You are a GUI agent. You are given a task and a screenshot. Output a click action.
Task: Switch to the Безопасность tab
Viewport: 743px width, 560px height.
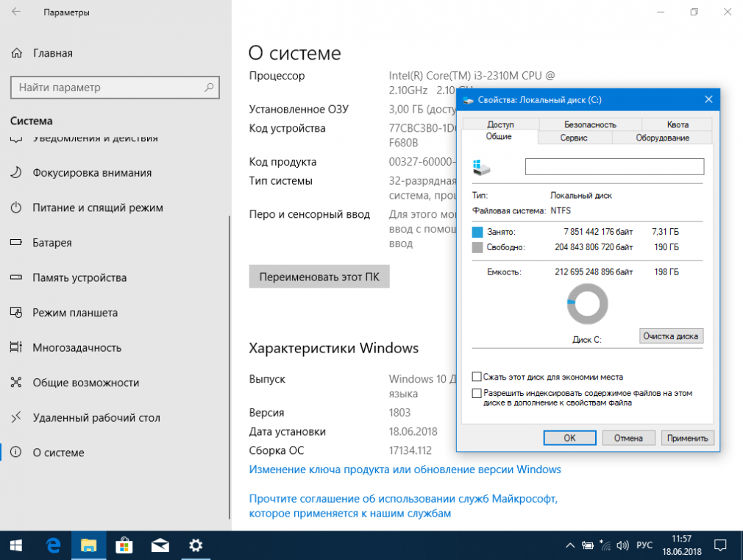tap(591, 124)
